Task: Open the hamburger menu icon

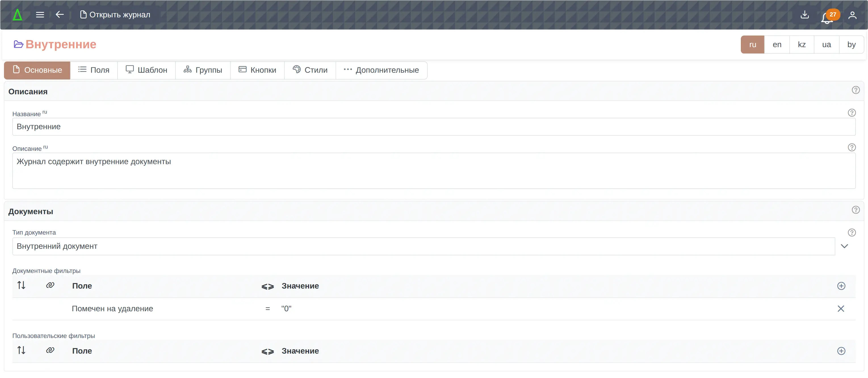Action: click(x=40, y=15)
